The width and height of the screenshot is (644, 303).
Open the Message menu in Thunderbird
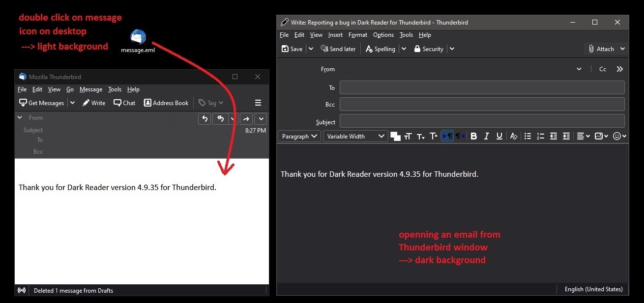pos(90,89)
